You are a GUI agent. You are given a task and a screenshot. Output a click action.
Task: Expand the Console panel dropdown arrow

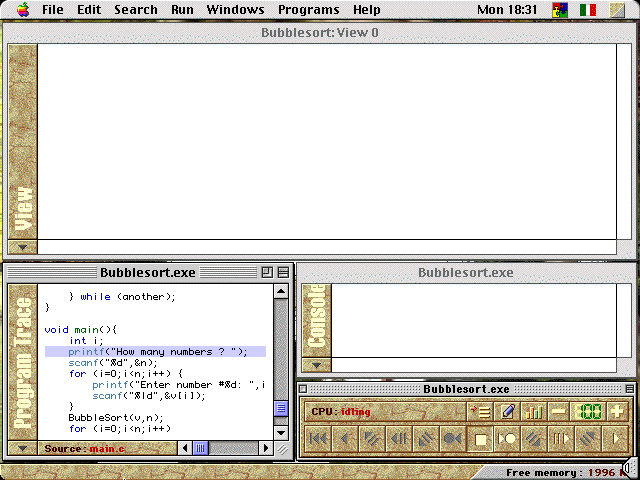click(316, 366)
